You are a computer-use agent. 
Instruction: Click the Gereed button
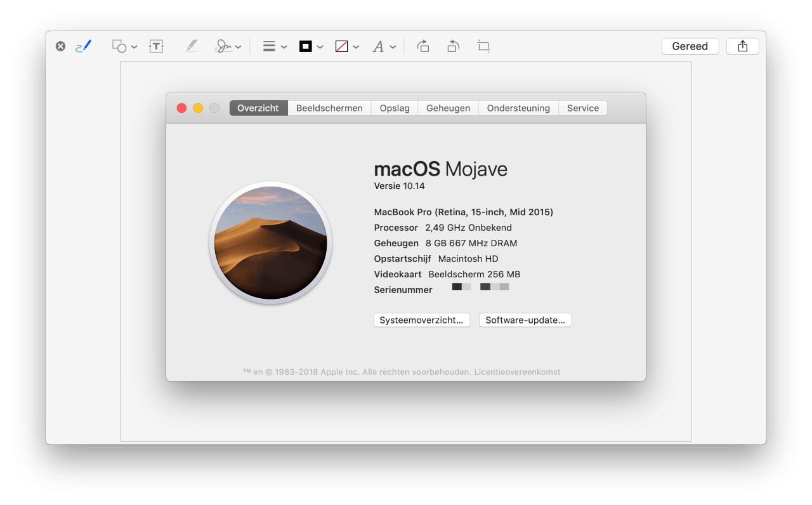[690, 46]
